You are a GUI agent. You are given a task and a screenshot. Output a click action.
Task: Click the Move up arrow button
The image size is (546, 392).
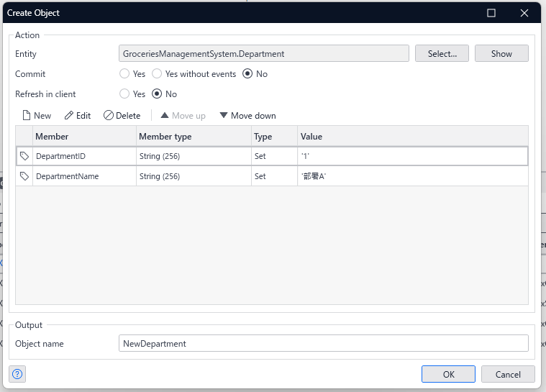183,116
